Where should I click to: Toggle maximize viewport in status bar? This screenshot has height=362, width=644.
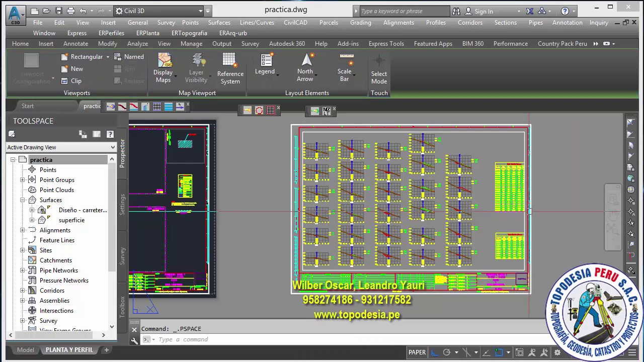click(x=520, y=352)
